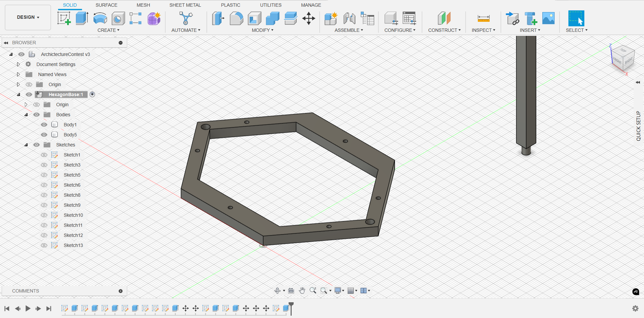Select the Hole tool
The width and height of the screenshot is (644, 318).
pyautogui.click(x=118, y=18)
